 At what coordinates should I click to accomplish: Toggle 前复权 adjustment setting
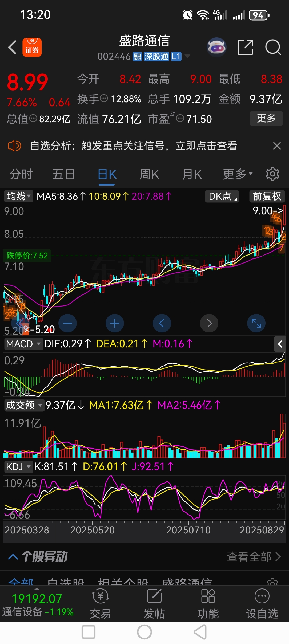pos(267,196)
